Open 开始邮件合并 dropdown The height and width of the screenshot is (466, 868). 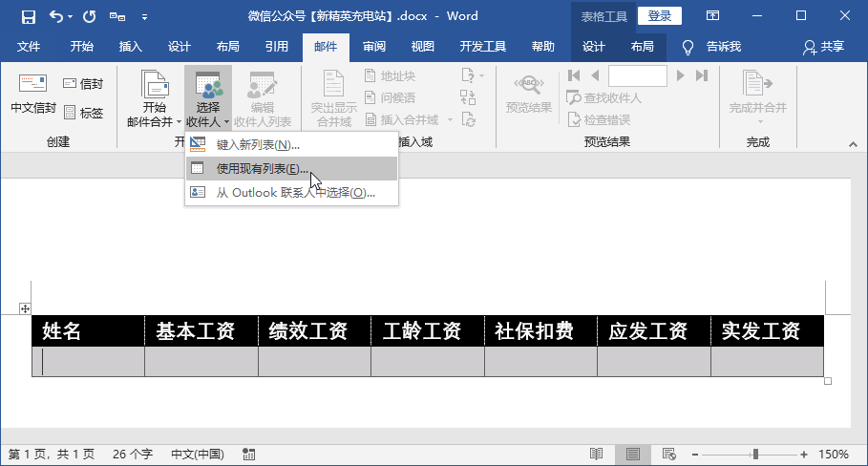click(155, 98)
